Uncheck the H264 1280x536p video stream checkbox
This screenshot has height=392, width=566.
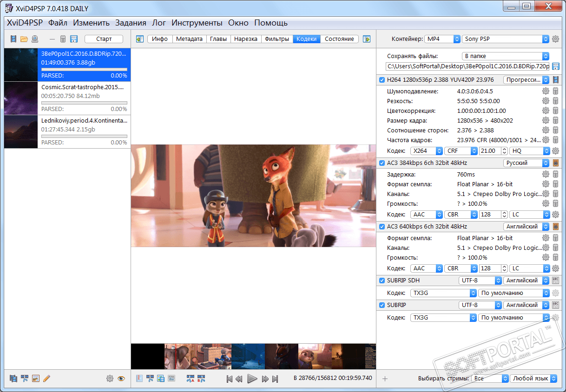tap(382, 80)
